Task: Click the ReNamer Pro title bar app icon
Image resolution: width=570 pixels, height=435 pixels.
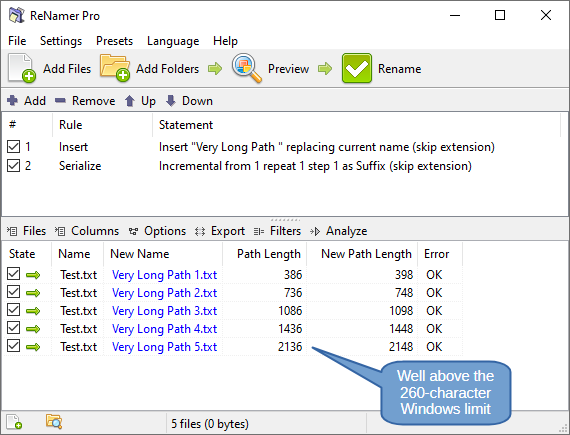Action: pyautogui.click(x=16, y=15)
